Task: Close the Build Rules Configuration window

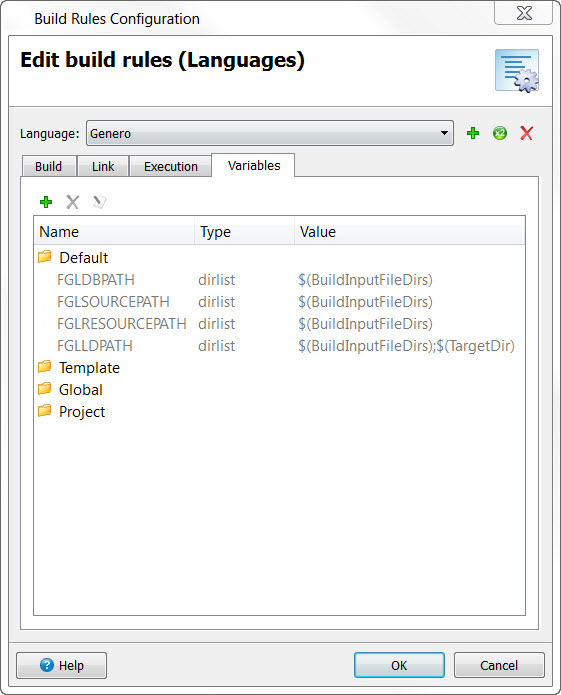Action: coord(524,13)
